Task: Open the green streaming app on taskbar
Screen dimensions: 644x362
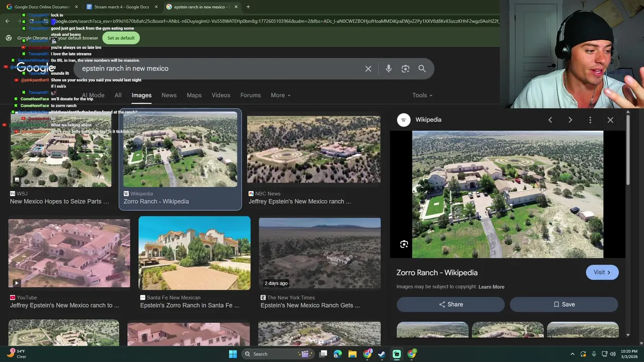Action: (x=397, y=354)
